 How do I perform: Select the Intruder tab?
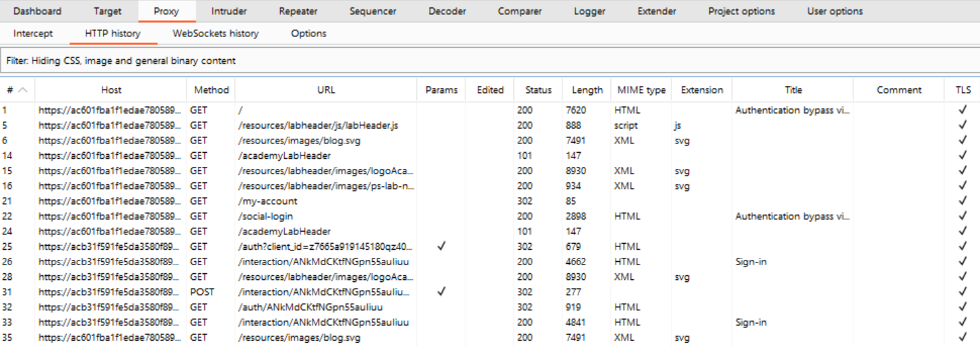(229, 11)
